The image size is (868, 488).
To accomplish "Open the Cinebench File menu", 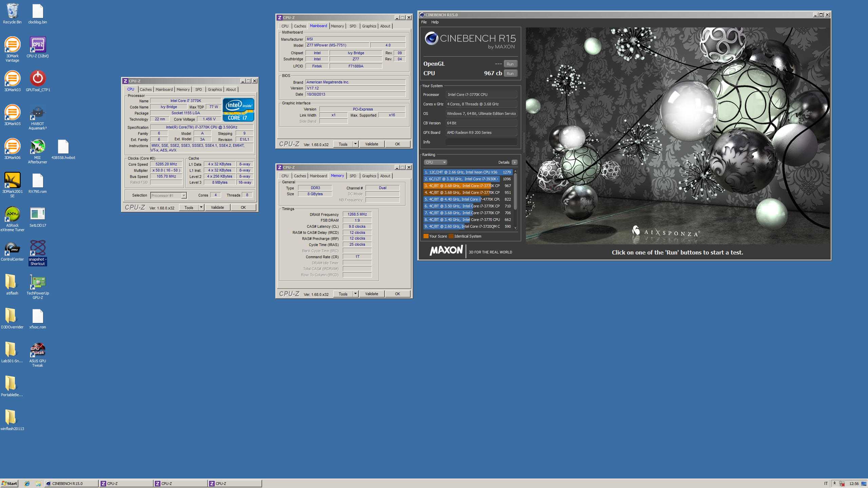I will [x=424, y=22].
